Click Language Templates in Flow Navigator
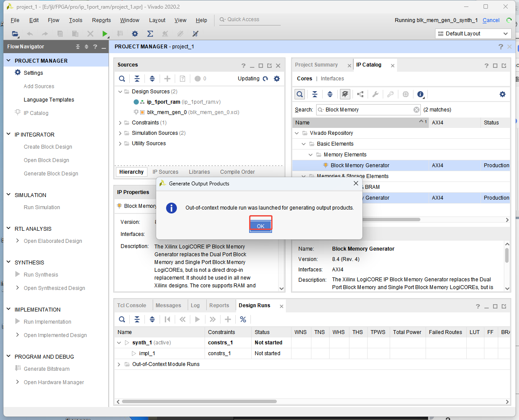 point(49,100)
